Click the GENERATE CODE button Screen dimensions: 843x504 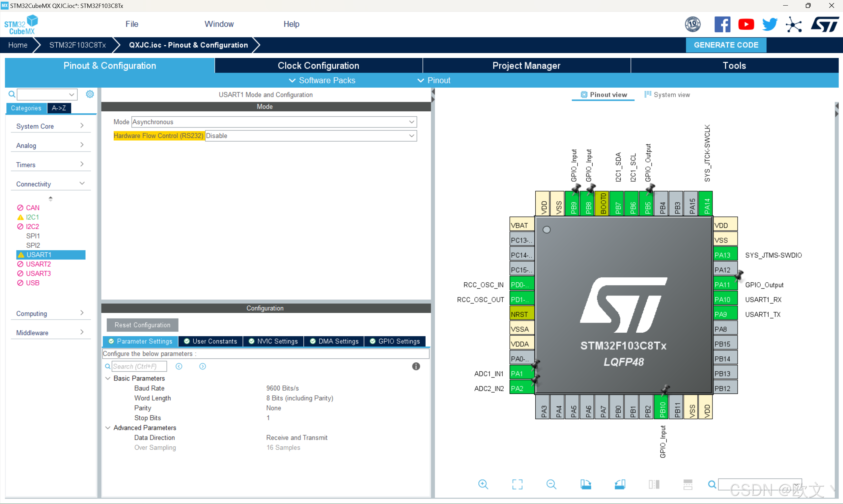coord(726,45)
